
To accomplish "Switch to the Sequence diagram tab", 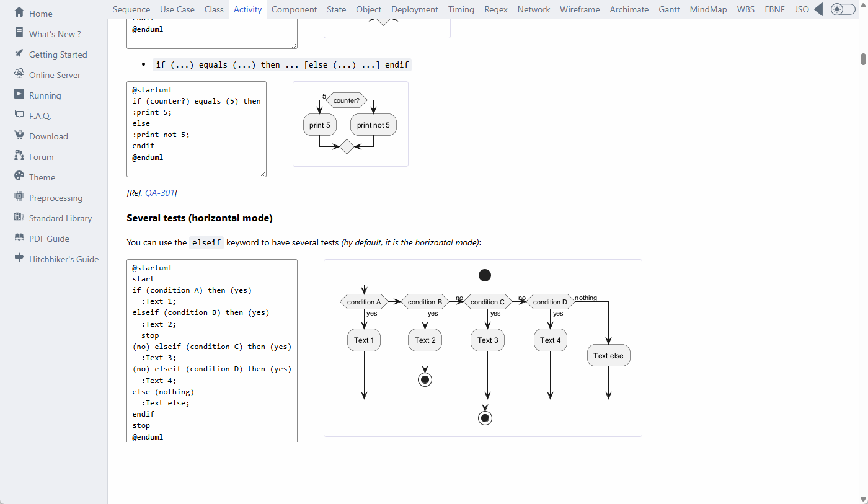I will click(x=131, y=9).
